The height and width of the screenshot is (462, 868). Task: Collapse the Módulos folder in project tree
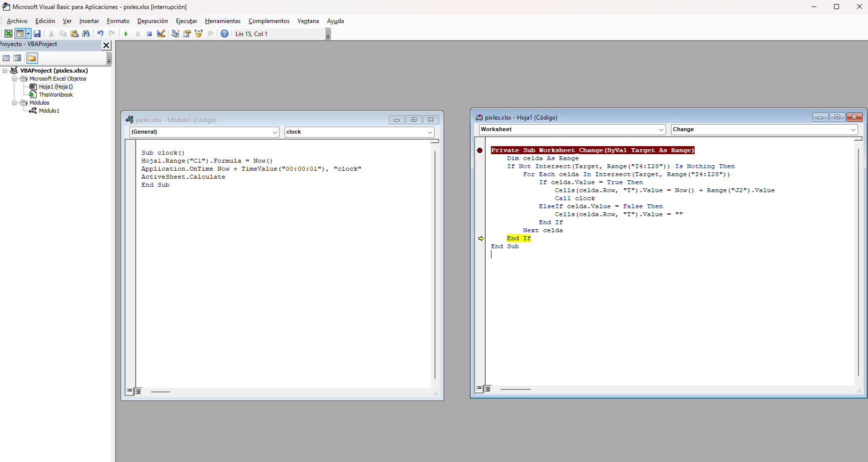tap(14, 103)
